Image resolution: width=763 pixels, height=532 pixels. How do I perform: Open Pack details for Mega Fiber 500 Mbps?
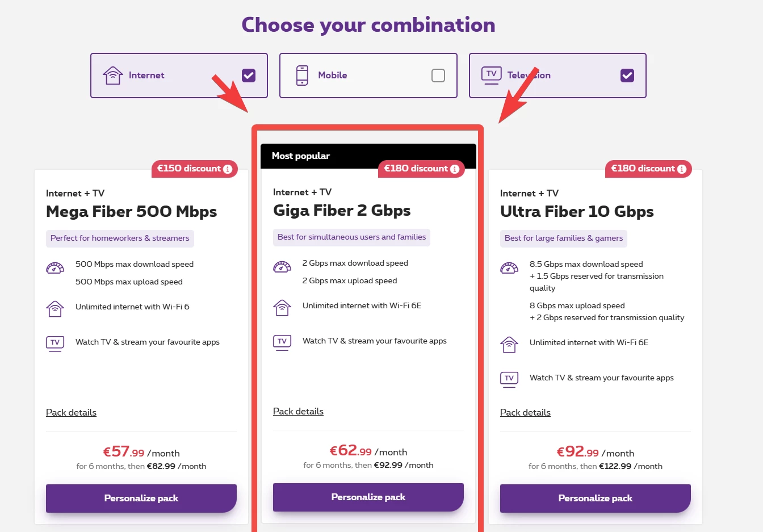(71, 412)
